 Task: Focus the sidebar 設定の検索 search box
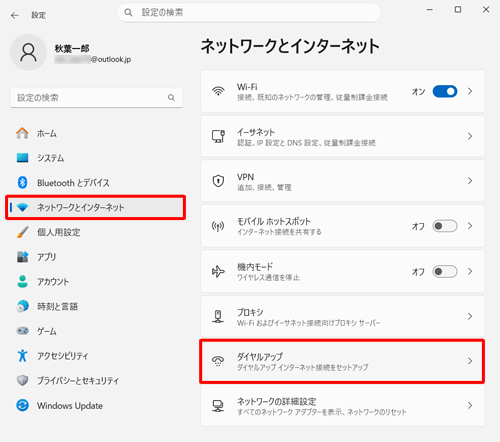(97, 98)
